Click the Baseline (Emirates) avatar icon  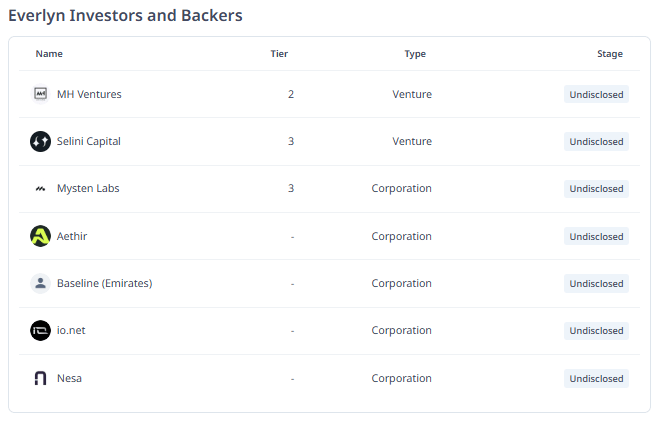point(40,283)
